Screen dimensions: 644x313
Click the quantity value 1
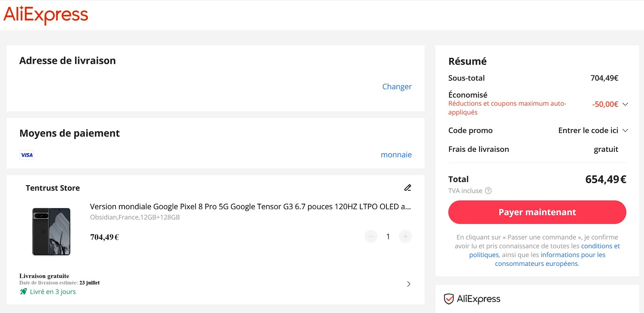point(388,237)
